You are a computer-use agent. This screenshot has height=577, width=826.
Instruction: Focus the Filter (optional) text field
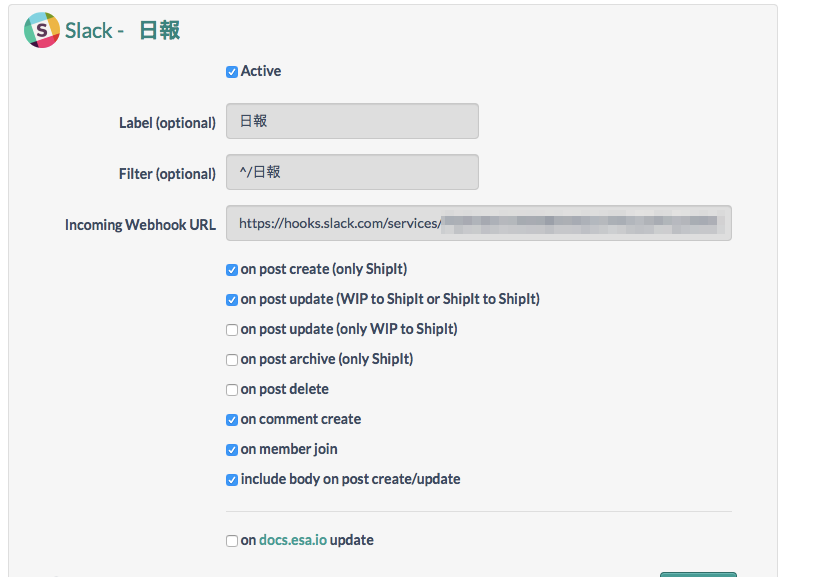(x=352, y=172)
